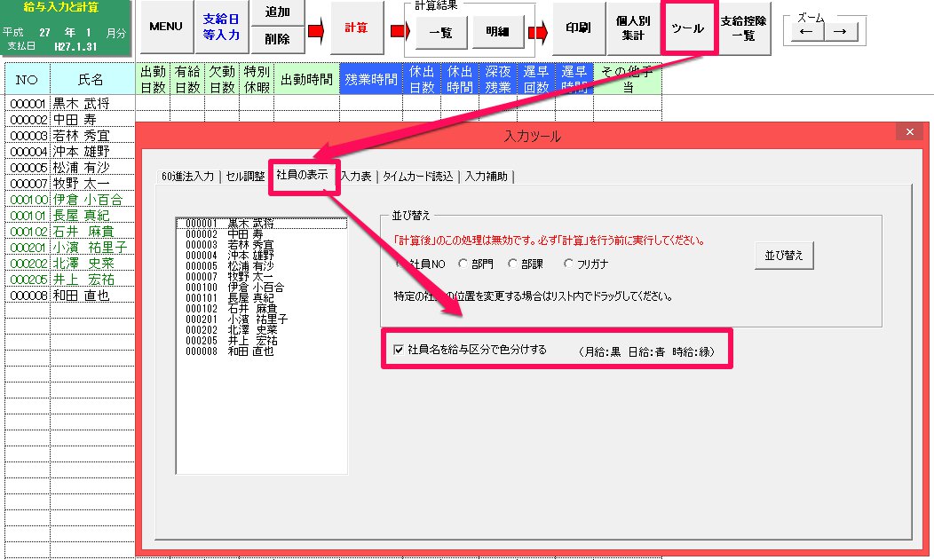Open the ツール button in toolbar
The width and height of the screenshot is (934, 560).
pyautogui.click(x=688, y=28)
